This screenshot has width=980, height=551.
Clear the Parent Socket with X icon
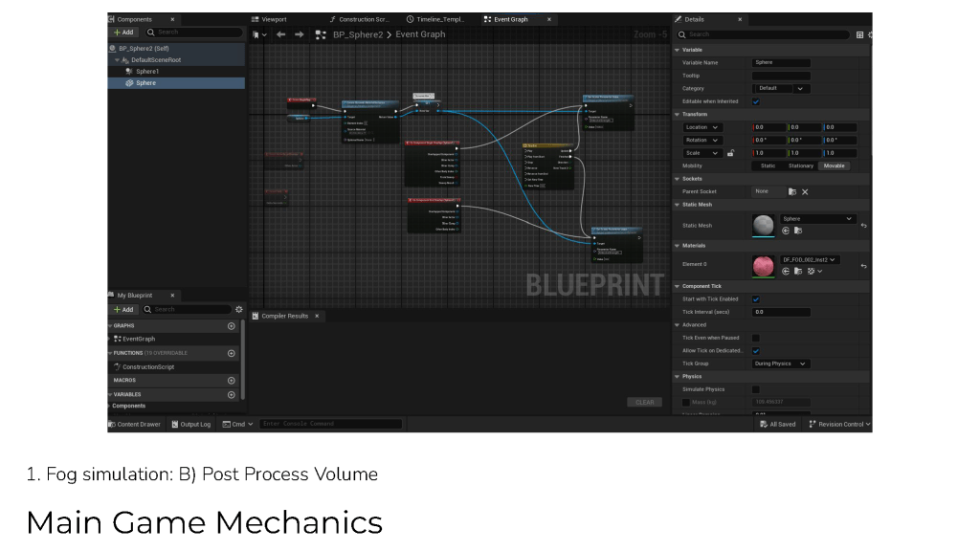coord(805,191)
